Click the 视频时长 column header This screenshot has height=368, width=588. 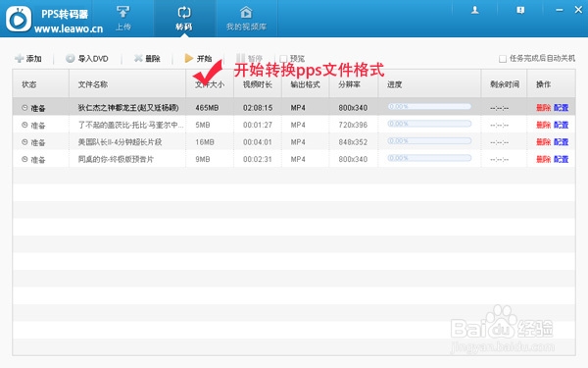(257, 84)
